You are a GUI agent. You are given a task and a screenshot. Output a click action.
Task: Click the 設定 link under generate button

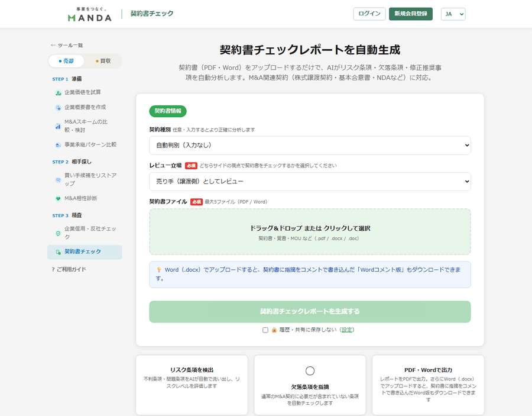[x=347, y=330]
